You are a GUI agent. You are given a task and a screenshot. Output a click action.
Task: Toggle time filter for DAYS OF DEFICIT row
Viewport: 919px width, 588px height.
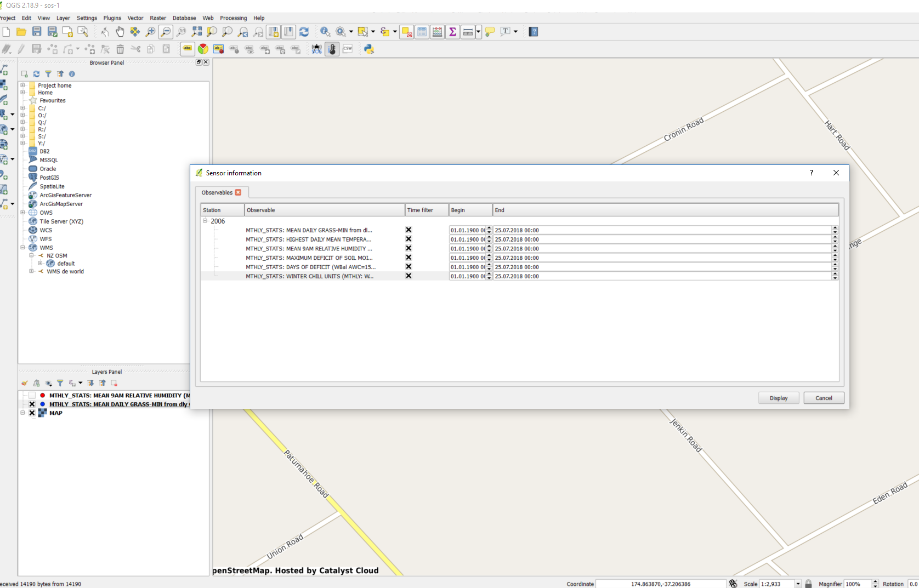coord(409,267)
